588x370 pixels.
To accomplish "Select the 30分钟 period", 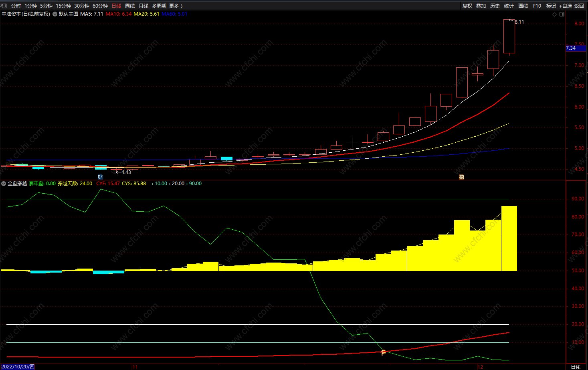I will tap(82, 6).
